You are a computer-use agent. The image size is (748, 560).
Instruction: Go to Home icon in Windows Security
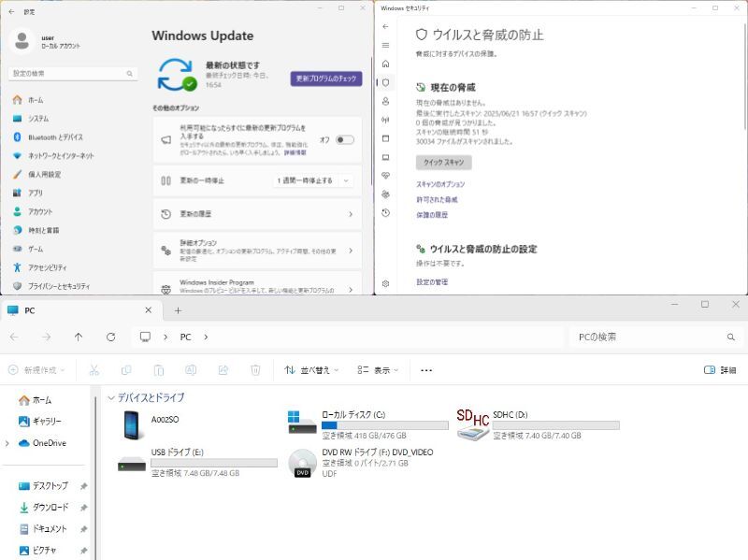click(x=385, y=64)
